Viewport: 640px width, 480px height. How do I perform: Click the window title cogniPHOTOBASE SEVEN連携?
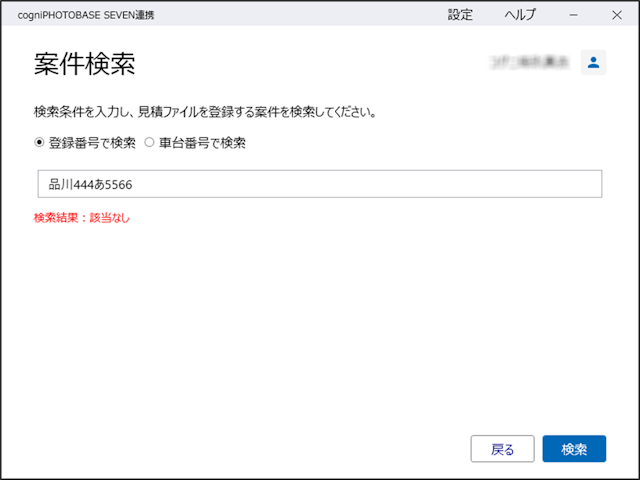point(87,14)
